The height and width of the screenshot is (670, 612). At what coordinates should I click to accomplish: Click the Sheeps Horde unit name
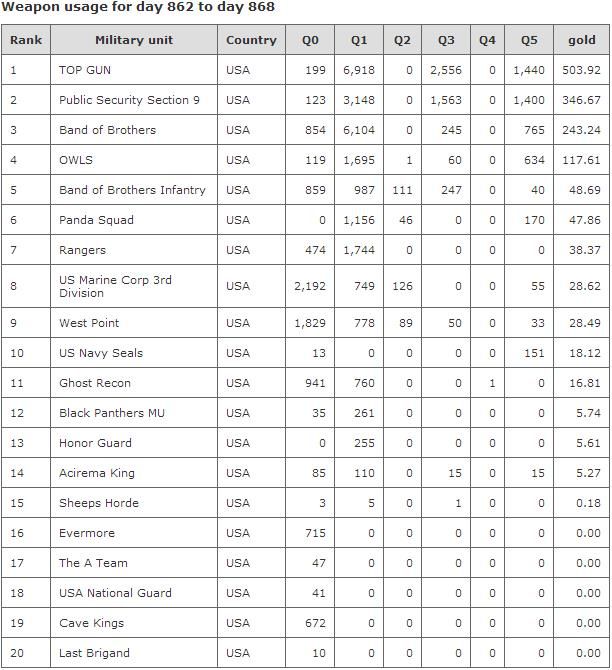pos(99,503)
